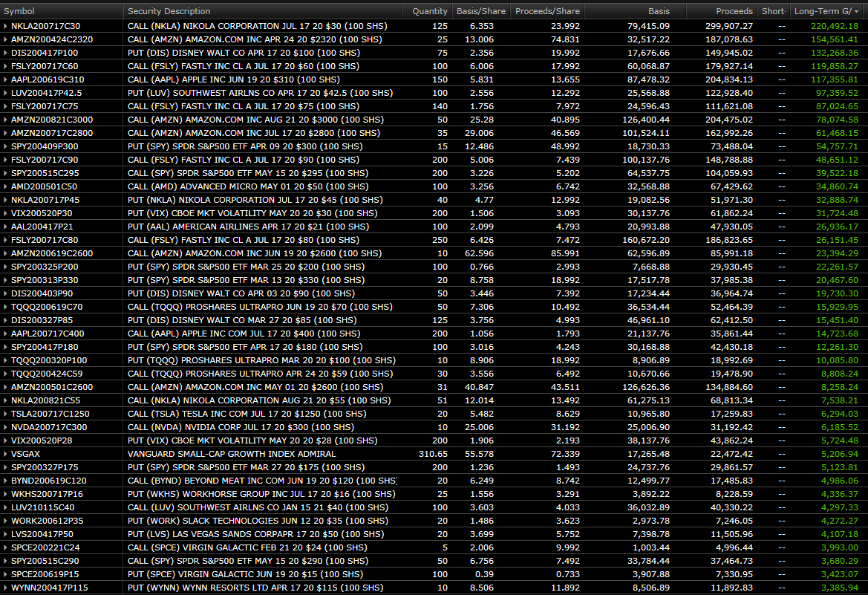
Task: Click quantity value 310.65
Action: coord(434,454)
